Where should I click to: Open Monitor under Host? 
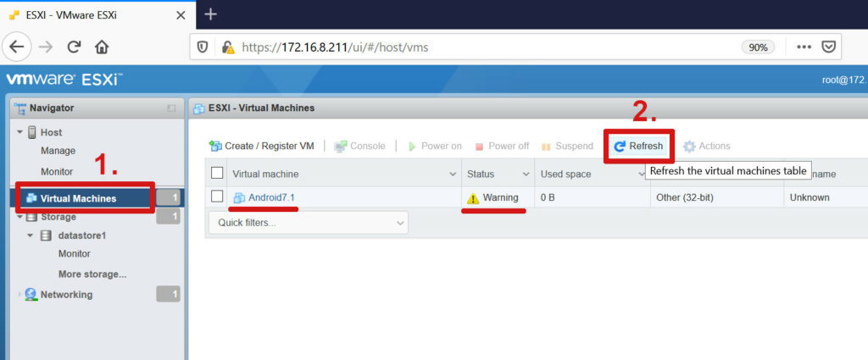coord(57,172)
